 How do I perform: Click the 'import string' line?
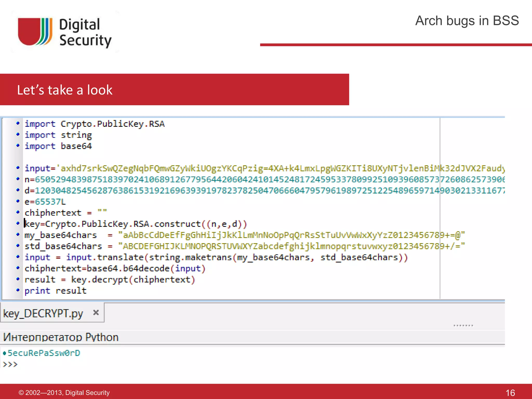(x=58, y=135)
